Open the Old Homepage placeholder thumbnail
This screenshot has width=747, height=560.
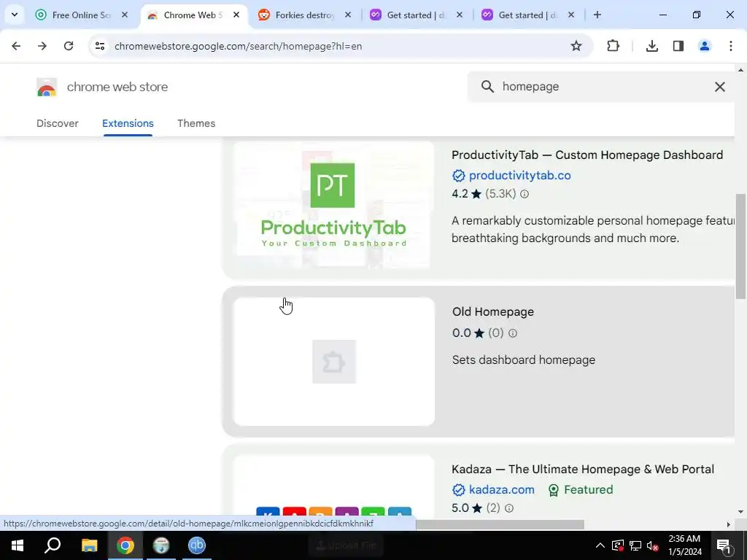click(x=334, y=362)
